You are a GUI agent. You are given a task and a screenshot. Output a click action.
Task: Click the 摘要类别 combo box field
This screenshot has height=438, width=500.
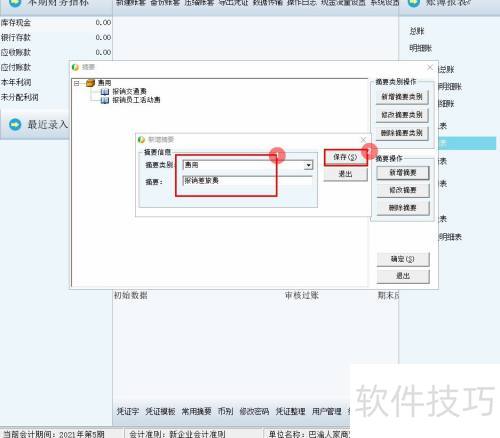(x=247, y=165)
